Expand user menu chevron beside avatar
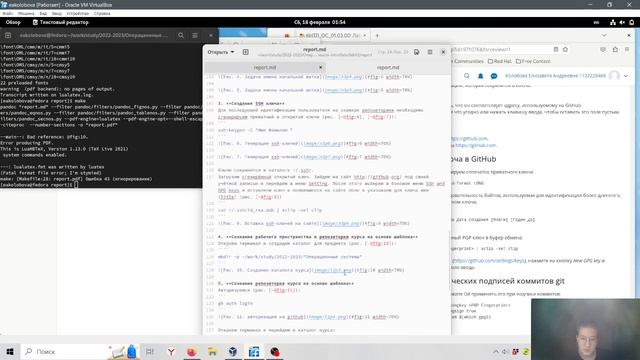Screen dimensions: 640x360 626,76
